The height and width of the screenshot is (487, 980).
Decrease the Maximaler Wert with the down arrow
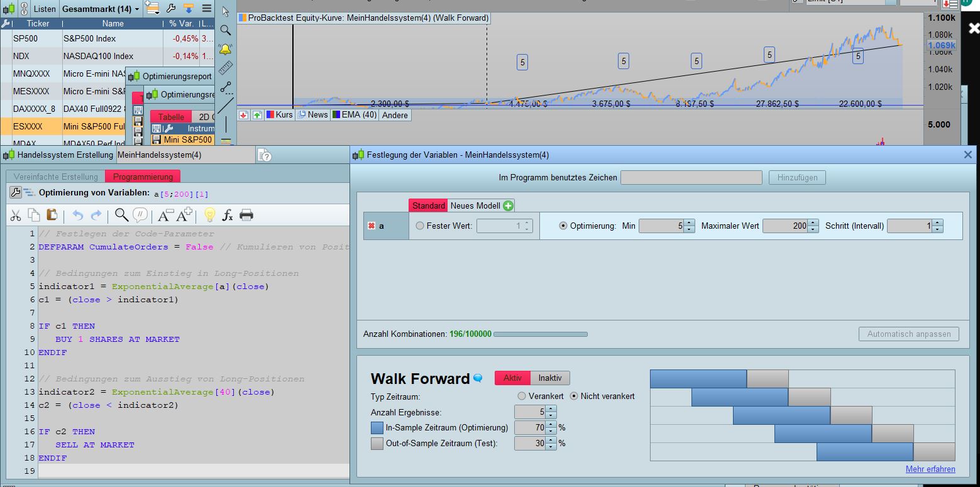coord(813,229)
